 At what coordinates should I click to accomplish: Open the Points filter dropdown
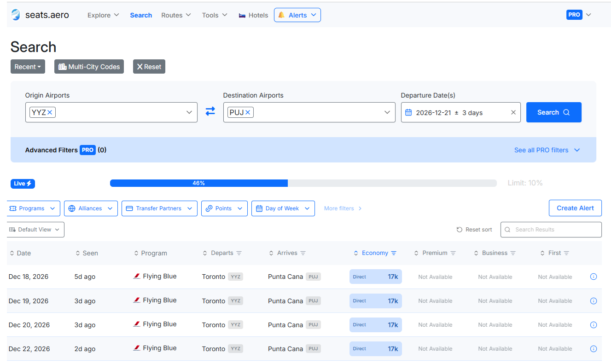(x=224, y=208)
